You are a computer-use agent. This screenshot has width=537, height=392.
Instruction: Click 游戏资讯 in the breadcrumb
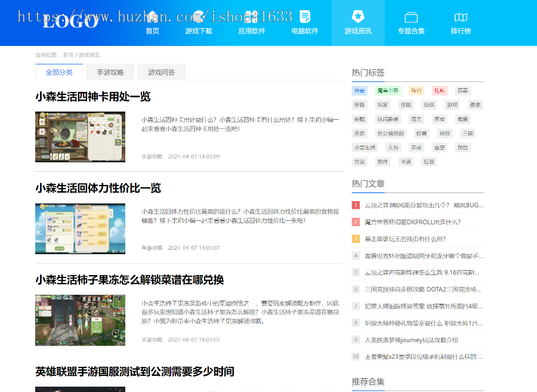[x=89, y=55]
